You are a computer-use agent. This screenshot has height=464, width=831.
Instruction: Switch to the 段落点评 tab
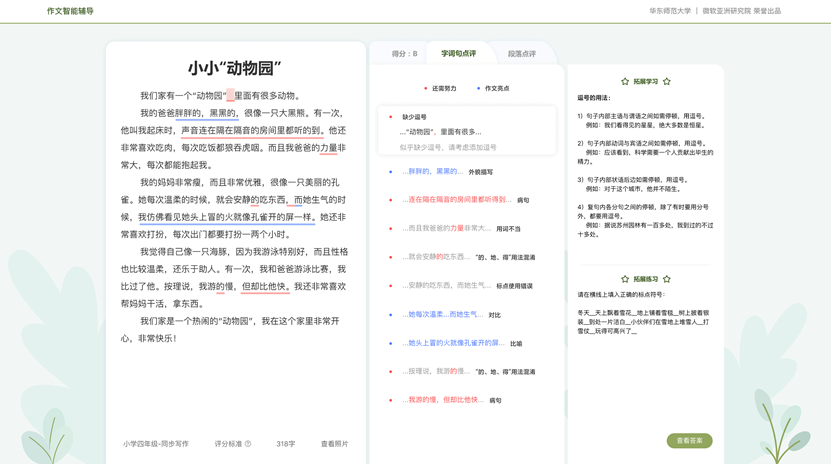click(x=521, y=54)
